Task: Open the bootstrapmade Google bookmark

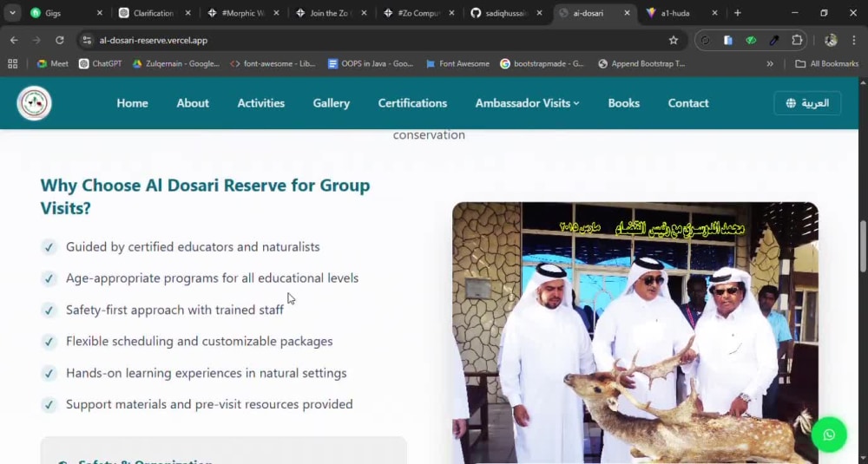Action: tap(542, 63)
